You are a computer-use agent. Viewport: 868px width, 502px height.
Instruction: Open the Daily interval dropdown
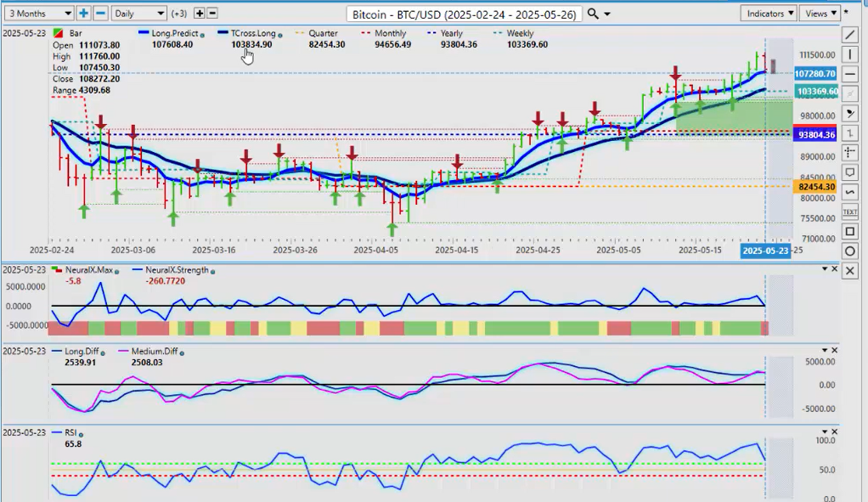pyautogui.click(x=138, y=14)
